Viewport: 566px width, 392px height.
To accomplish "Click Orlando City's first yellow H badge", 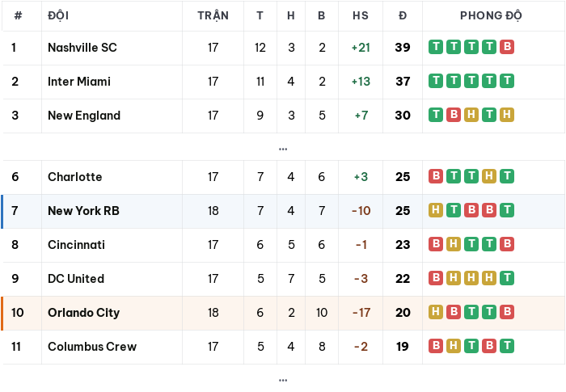I will 436,312.
